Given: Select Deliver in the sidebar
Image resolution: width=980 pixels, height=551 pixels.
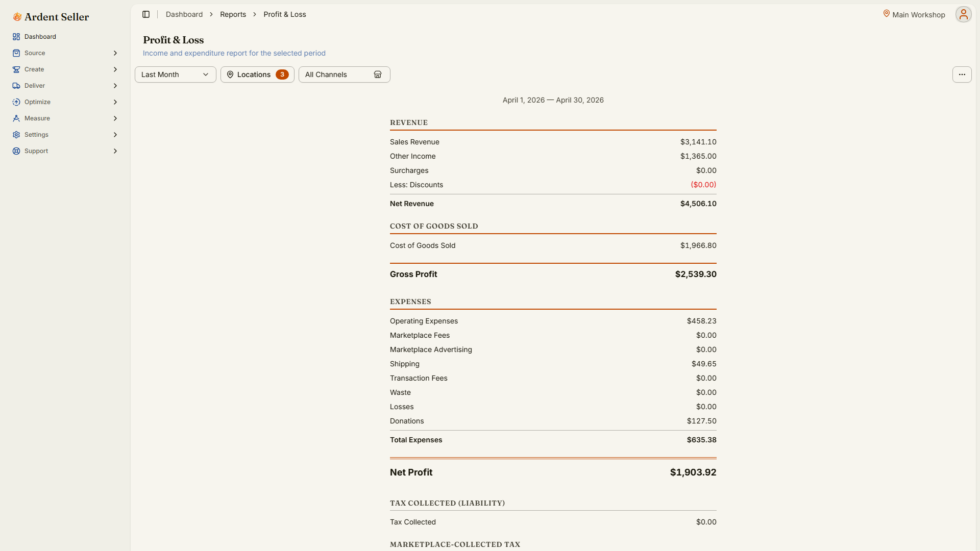Looking at the screenshot, I should (65, 86).
